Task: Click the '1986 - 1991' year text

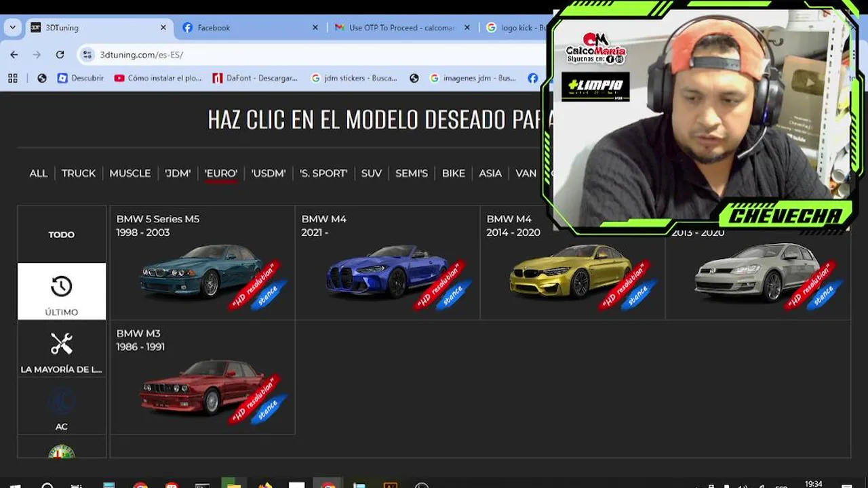Action: click(140, 347)
